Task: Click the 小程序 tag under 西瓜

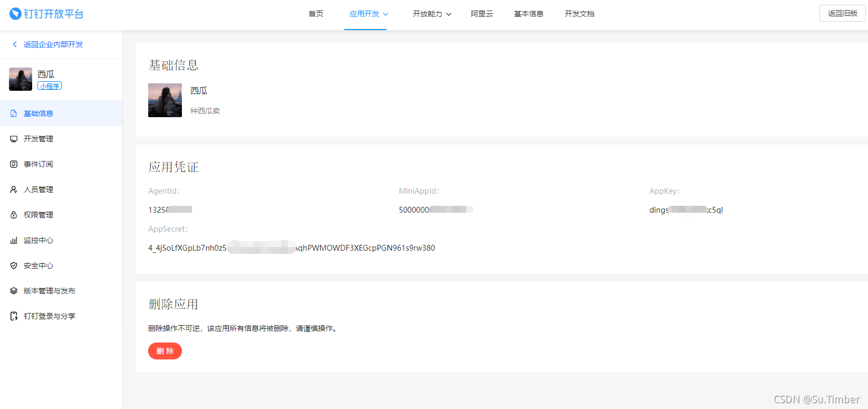Action: tap(50, 86)
